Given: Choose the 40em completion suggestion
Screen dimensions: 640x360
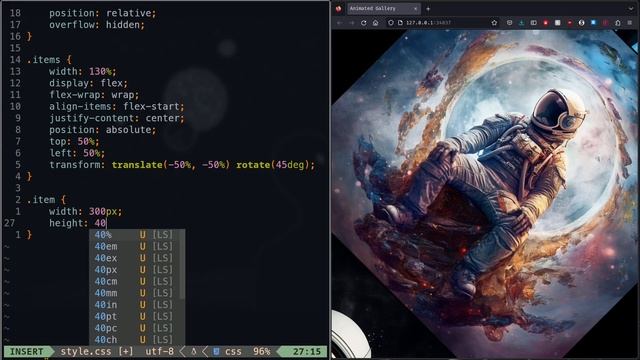Looking at the screenshot, I should [137, 247].
